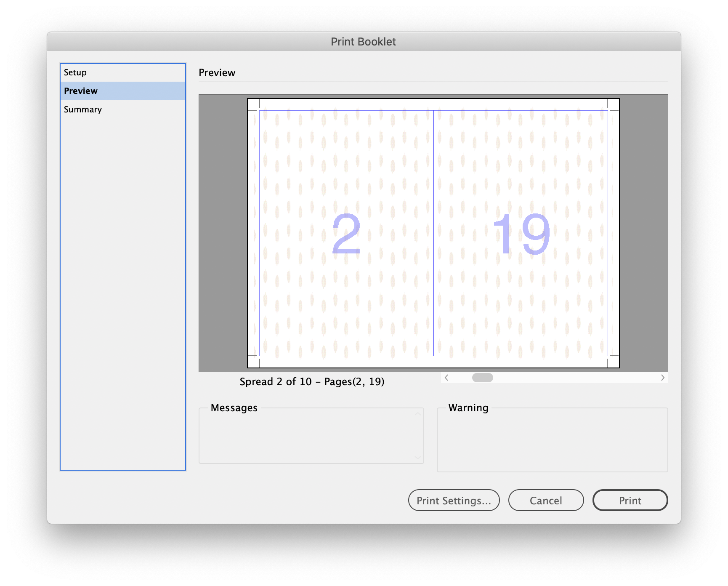This screenshot has height=586, width=728.
Task: Cancel the Print Booklet dialog
Action: 546,501
